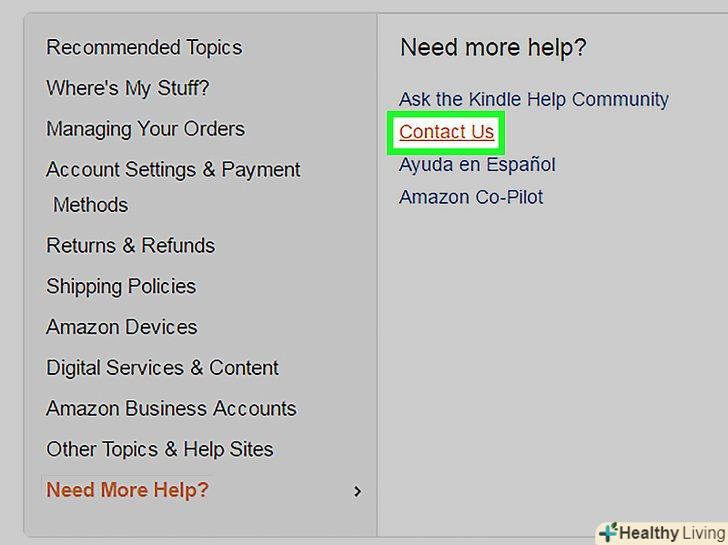Click the wrapped word 'Methods' in sidebar
This screenshot has height=545, width=728.
(x=90, y=205)
